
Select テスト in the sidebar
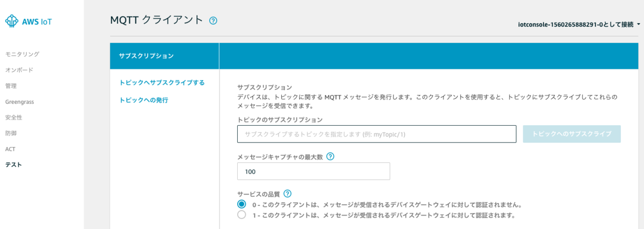click(13, 164)
